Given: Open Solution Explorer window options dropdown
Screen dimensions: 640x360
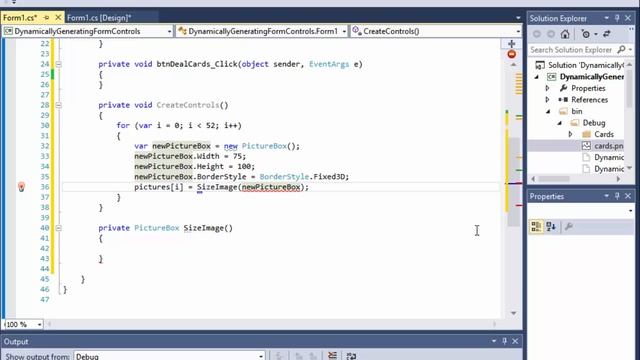Looking at the screenshot, I should [x=606, y=18].
